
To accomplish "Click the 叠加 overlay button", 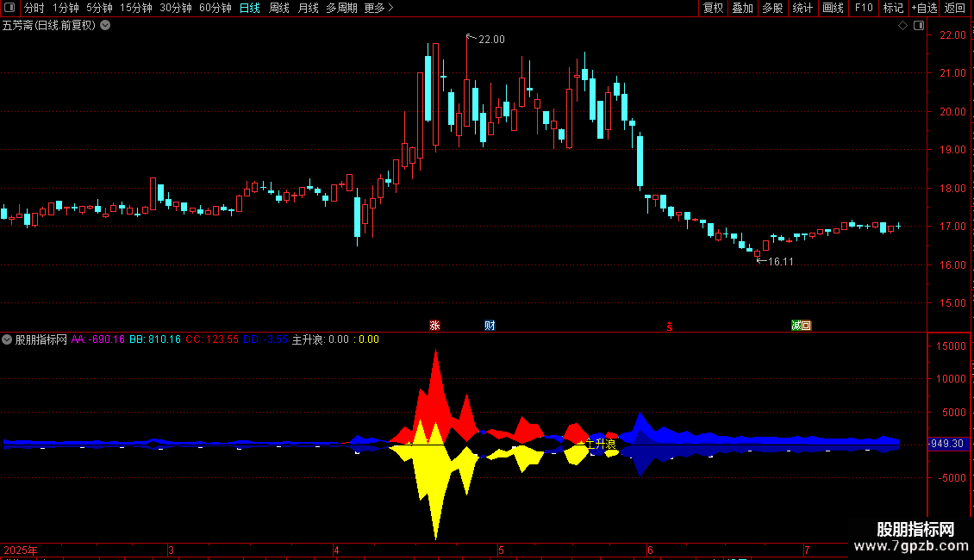I will (742, 8).
